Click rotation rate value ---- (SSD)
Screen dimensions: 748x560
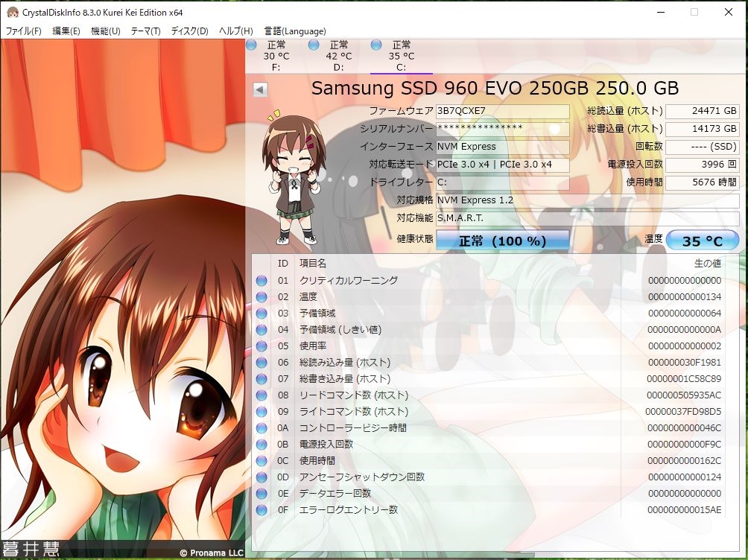[x=703, y=147]
